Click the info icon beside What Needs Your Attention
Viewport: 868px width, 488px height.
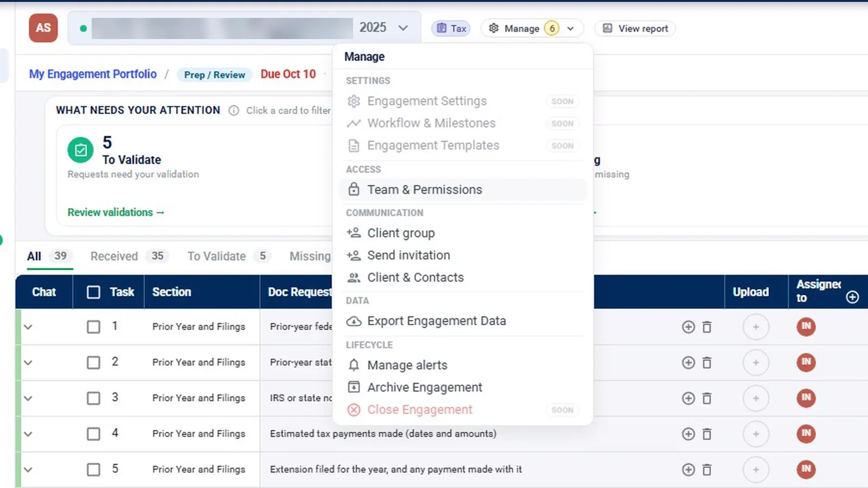[234, 111]
